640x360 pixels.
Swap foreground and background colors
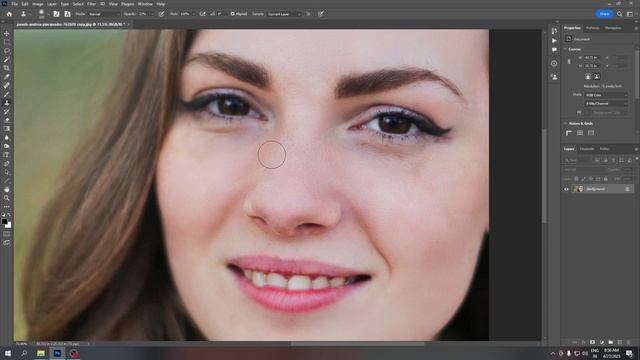[9, 215]
